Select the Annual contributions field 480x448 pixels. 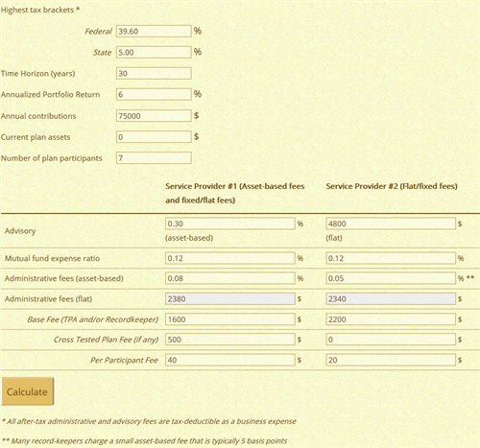[154, 116]
